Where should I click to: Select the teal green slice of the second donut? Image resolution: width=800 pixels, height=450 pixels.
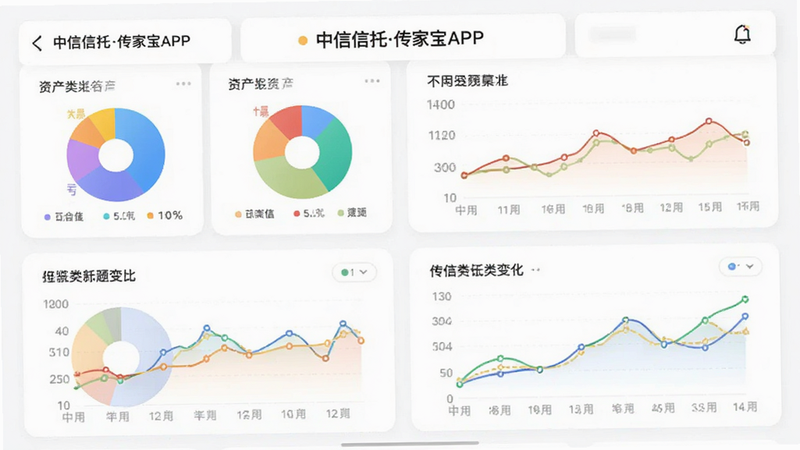[x=334, y=153]
